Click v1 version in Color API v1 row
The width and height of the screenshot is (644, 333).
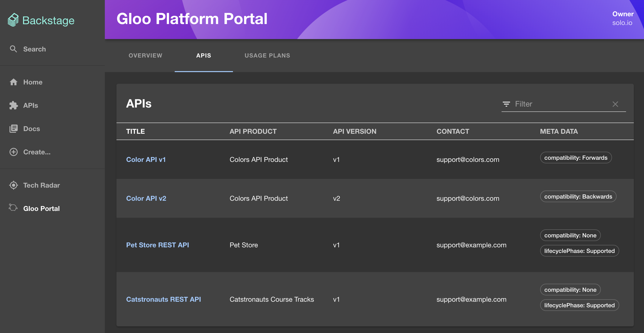(336, 159)
